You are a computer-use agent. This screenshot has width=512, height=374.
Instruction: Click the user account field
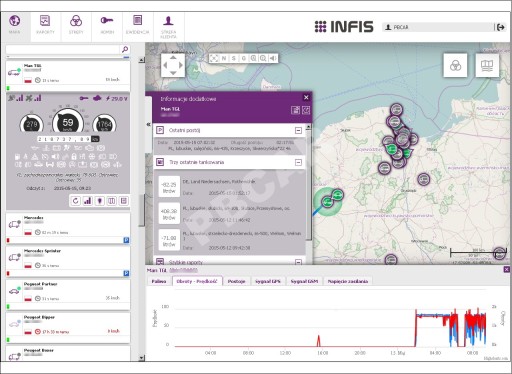point(438,27)
